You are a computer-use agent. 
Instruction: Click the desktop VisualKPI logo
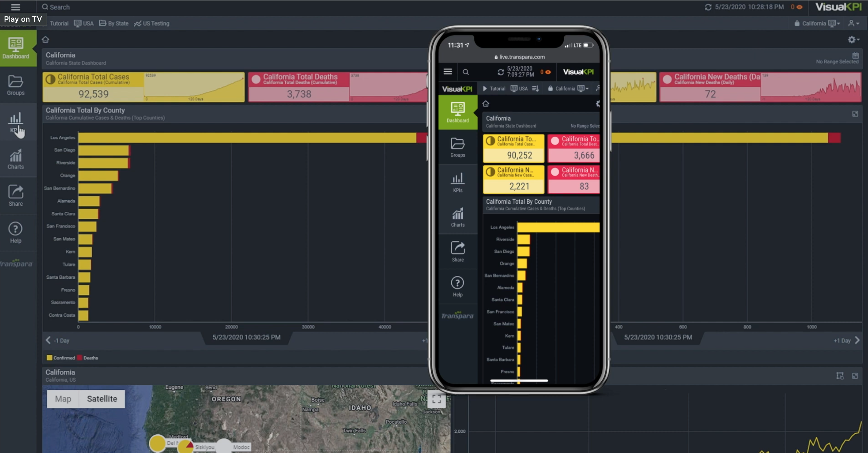[838, 7]
